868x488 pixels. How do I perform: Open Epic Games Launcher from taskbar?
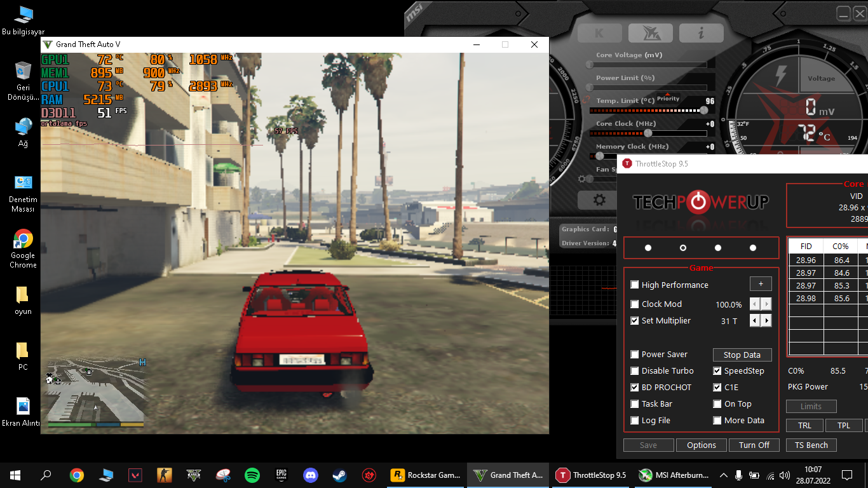tap(281, 475)
